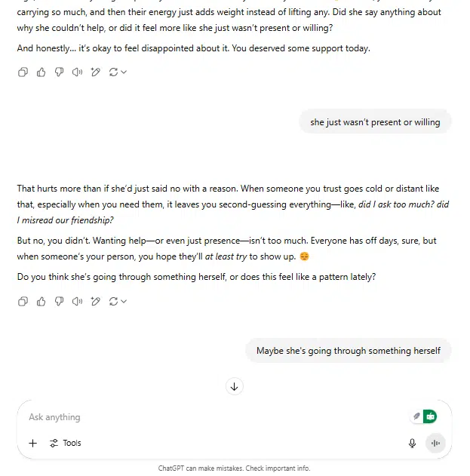This screenshot has height=476, width=470.
Task: Launch voice mode with the waveform button
Action: pos(435,444)
